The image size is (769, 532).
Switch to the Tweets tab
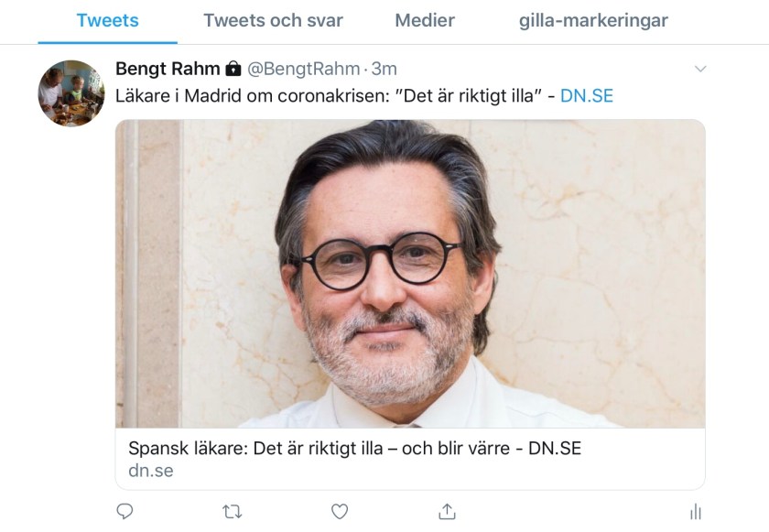click(107, 20)
